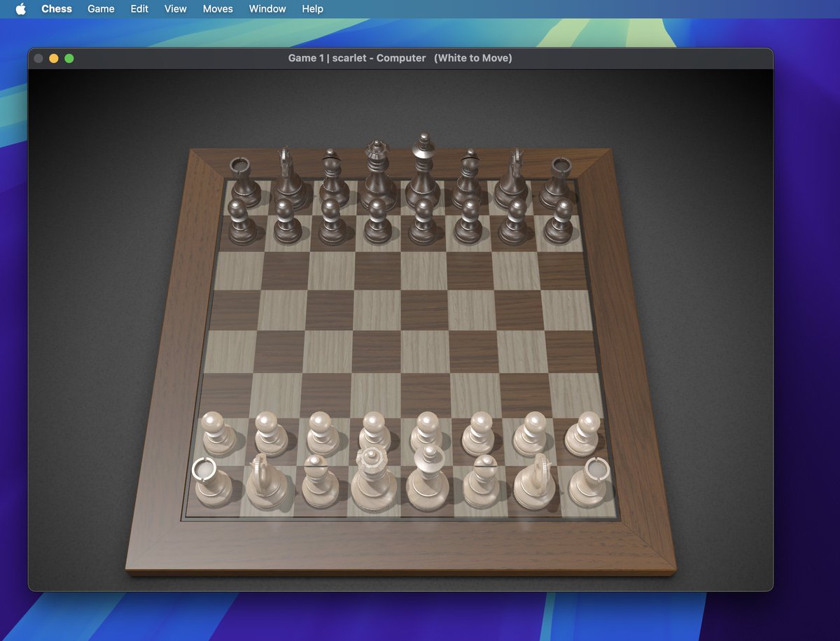
Task: Select the white bishop on f1
Action: pos(482,483)
